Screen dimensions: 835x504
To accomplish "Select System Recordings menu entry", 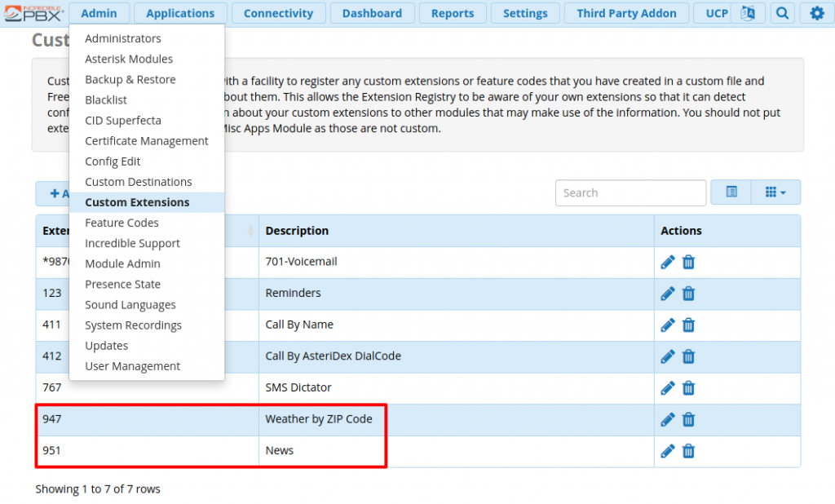I will 147,325.
